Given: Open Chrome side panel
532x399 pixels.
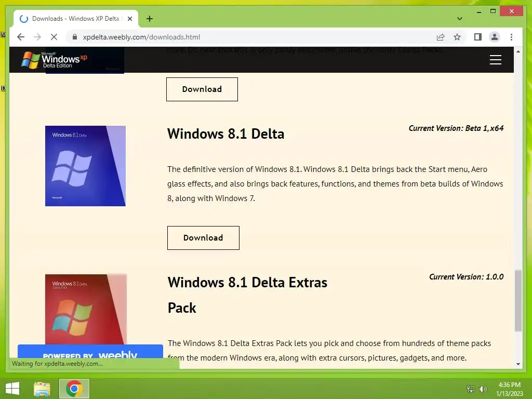Looking at the screenshot, I should [478, 37].
